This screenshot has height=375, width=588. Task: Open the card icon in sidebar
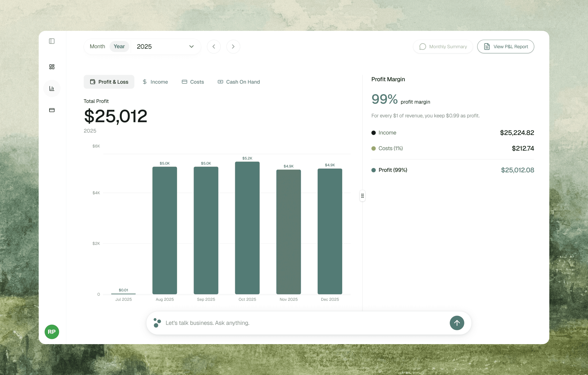pos(52,110)
